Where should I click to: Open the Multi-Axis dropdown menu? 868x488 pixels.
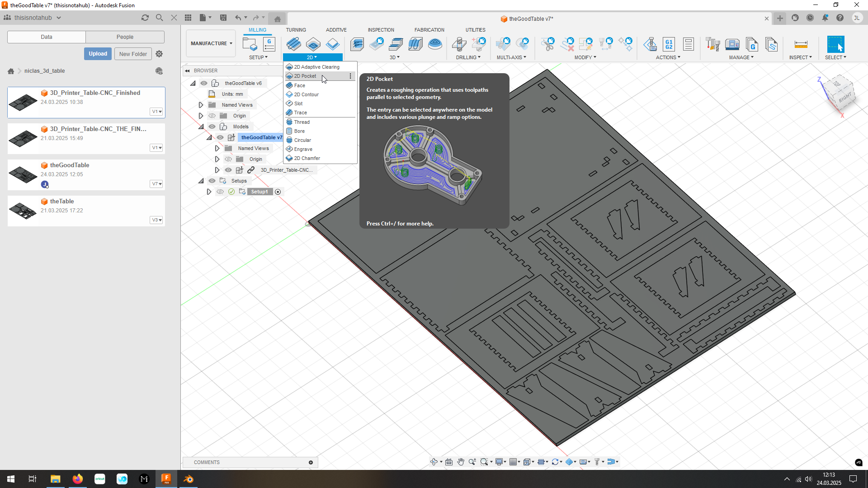[511, 57]
